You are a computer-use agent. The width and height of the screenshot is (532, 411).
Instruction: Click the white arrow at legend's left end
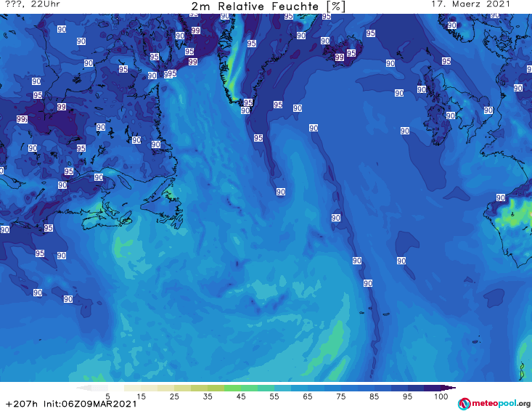(x=83, y=388)
